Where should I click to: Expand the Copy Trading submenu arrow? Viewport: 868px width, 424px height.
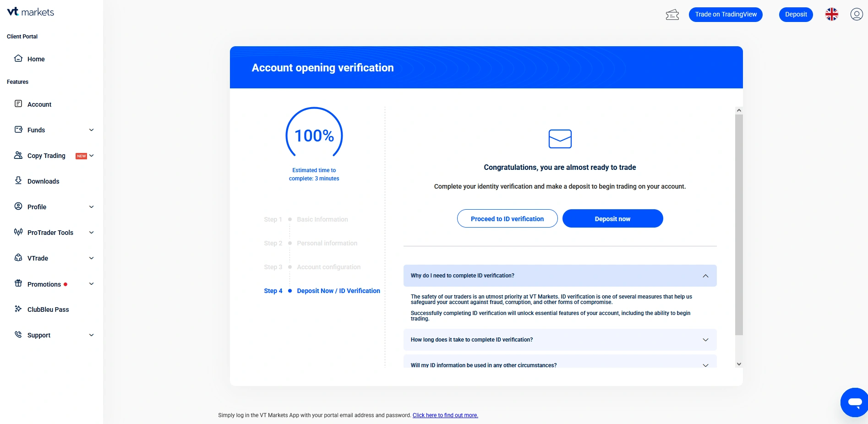pos(92,156)
